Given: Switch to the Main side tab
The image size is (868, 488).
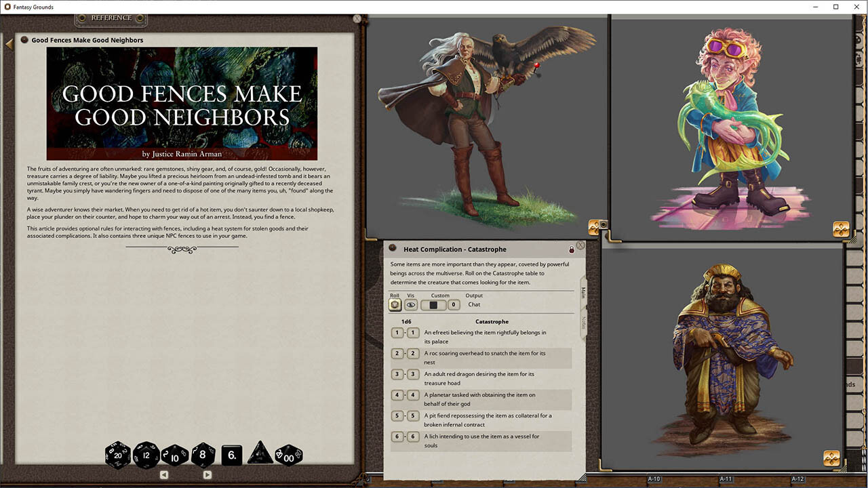Looking at the screenshot, I should (x=582, y=291).
